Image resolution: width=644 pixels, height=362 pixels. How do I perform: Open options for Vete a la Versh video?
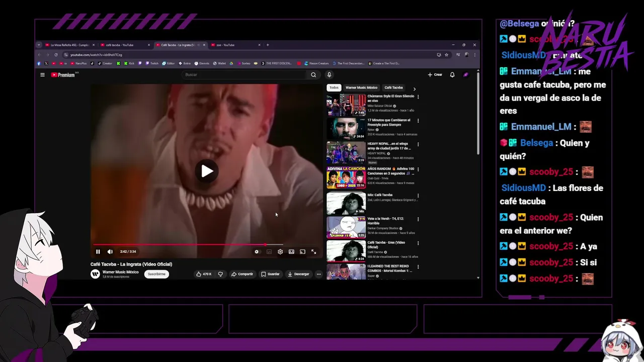tap(418, 219)
